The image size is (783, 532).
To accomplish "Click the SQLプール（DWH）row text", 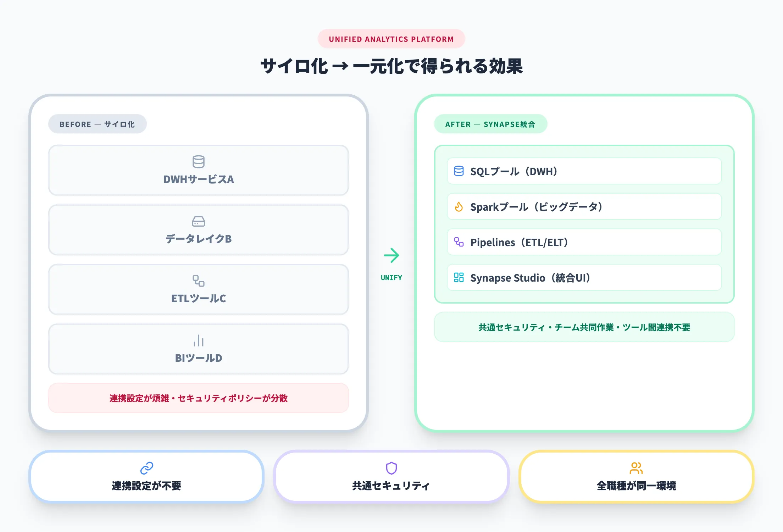I will click(x=514, y=172).
